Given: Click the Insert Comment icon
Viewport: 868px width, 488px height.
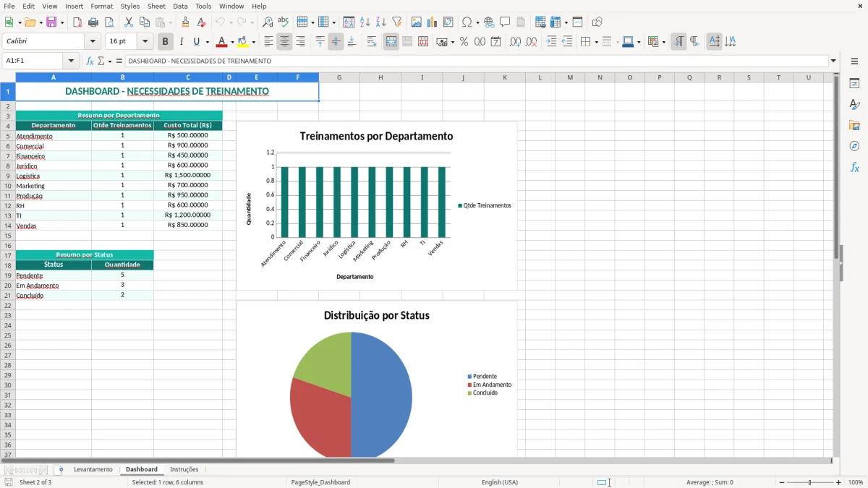Looking at the screenshot, I should point(505,22).
